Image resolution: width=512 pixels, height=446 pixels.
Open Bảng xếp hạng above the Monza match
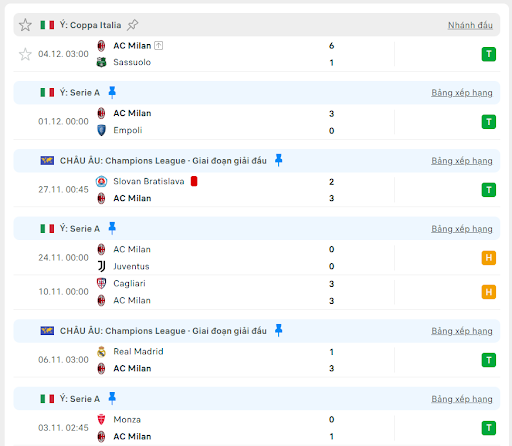click(462, 399)
